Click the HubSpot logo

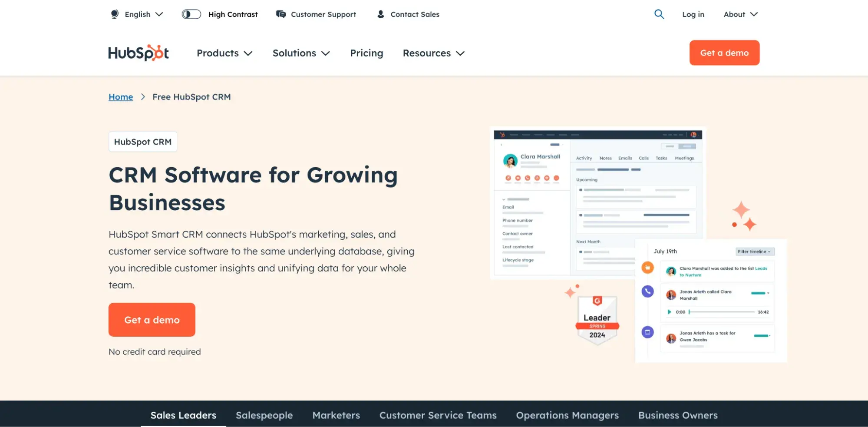coord(139,53)
